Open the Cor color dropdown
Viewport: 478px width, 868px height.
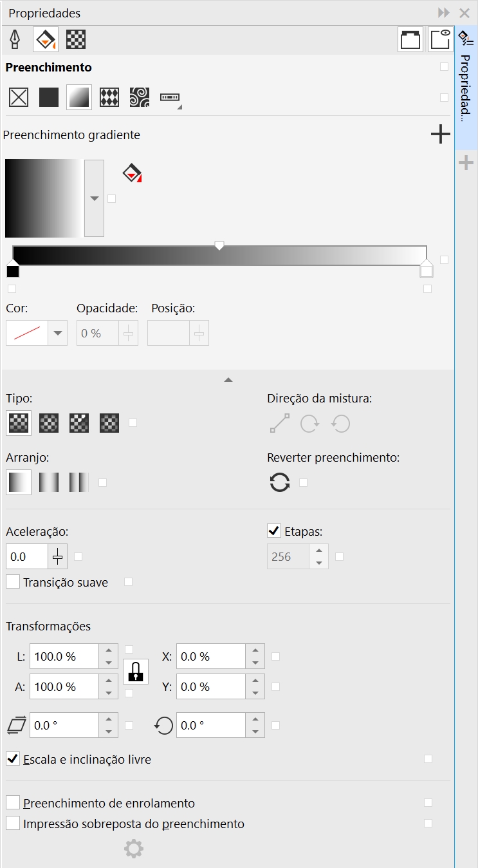pos(58,334)
